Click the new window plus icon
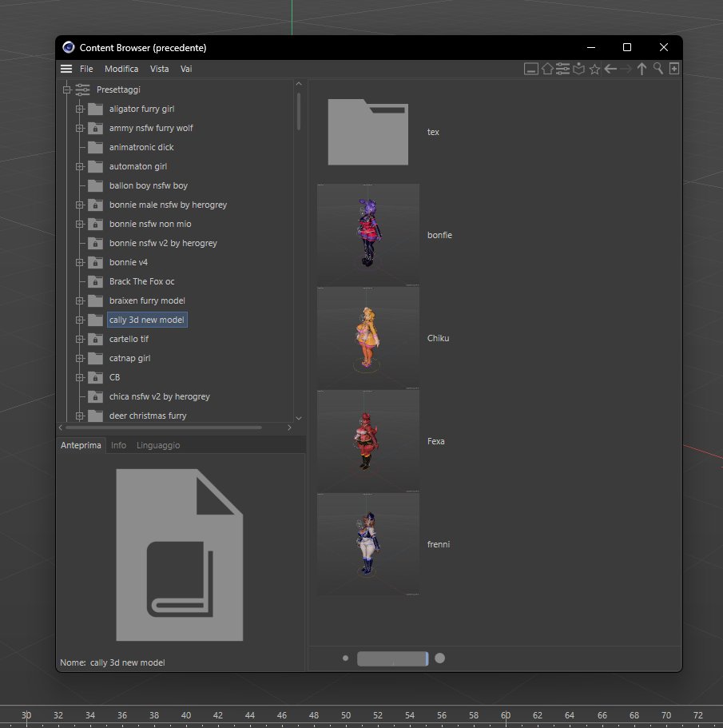The width and height of the screenshot is (723, 728). coord(674,69)
